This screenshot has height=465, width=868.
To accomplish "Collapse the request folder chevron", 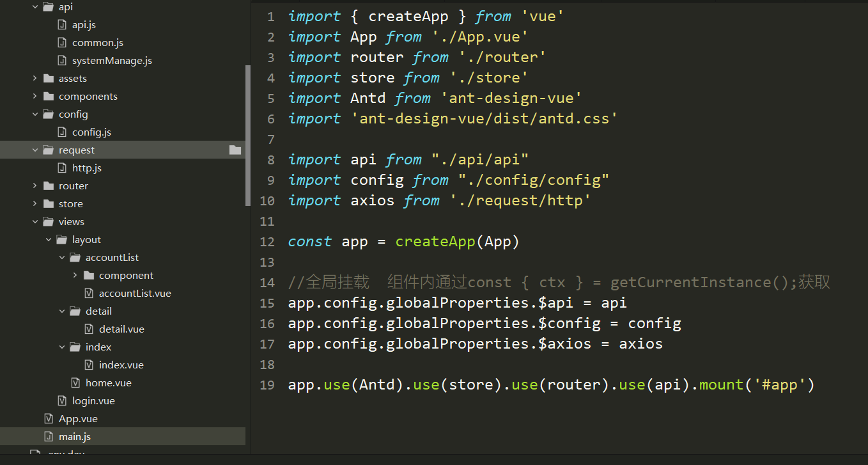I will pyautogui.click(x=35, y=150).
